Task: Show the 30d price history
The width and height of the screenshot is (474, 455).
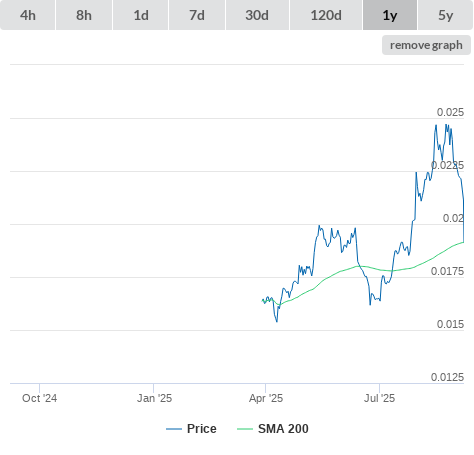Action: click(x=257, y=15)
